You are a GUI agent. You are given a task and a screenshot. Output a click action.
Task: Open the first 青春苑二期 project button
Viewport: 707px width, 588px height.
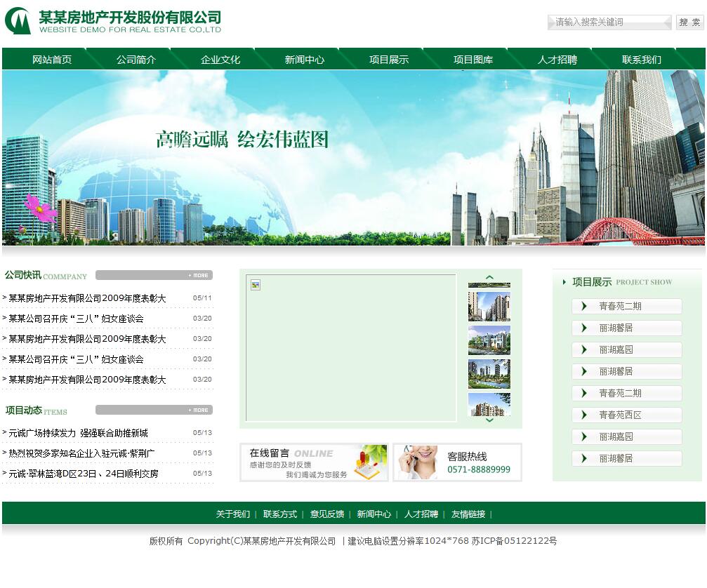pyautogui.click(x=627, y=307)
